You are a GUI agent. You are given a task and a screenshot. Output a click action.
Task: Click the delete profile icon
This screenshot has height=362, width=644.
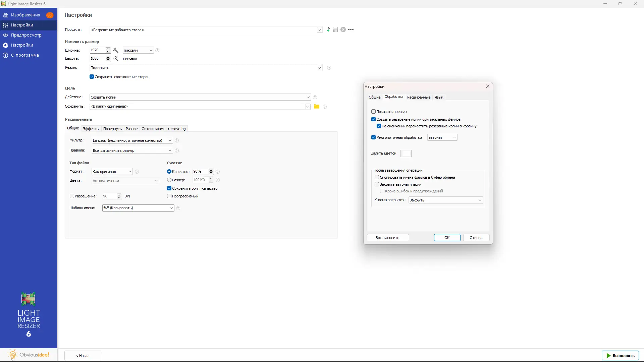(343, 30)
